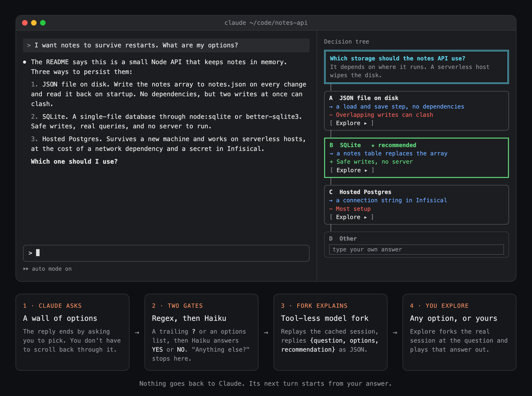Click the Explore button under SQLite
The image size is (532, 396).
click(352, 170)
